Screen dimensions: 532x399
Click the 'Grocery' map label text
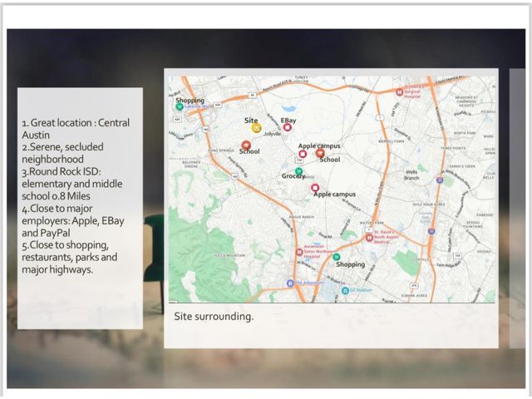(x=293, y=176)
